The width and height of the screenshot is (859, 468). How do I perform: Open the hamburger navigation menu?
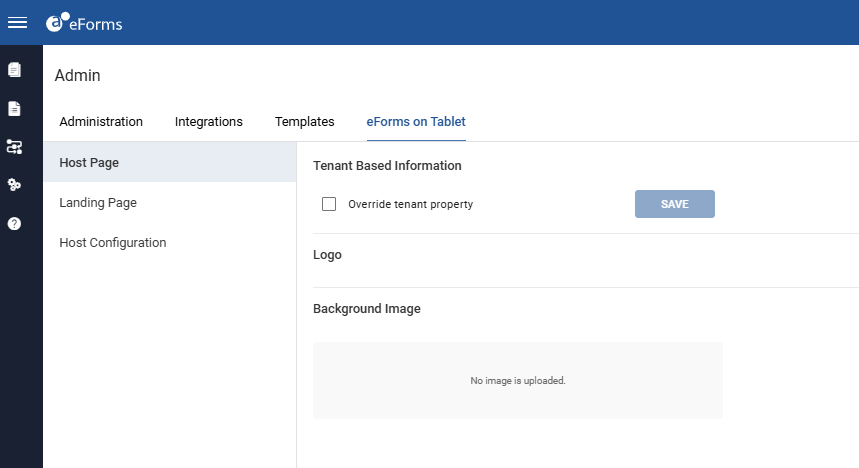click(18, 22)
